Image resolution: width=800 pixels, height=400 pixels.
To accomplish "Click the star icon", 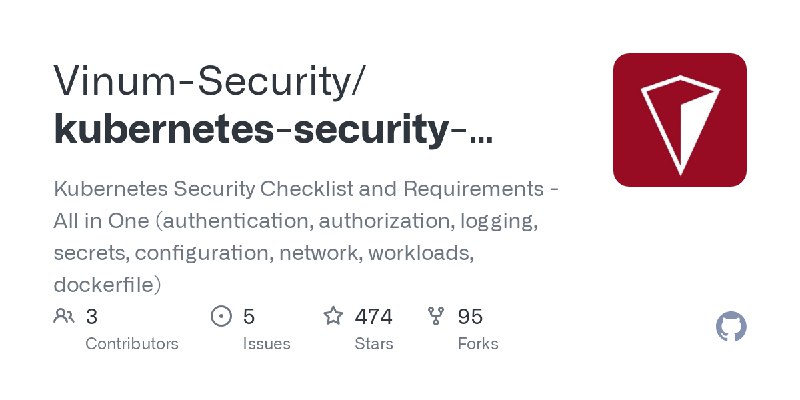I will 333,316.
